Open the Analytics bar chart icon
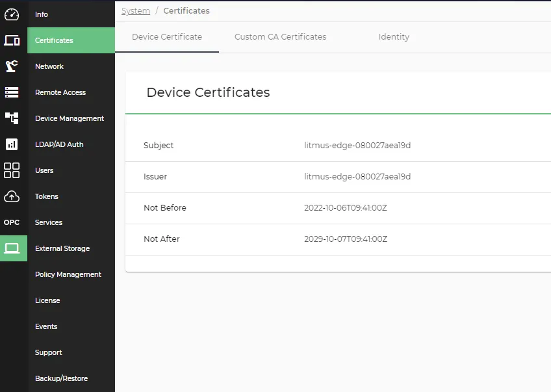The width and height of the screenshot is (551, 392). click(x=12, y=144)
